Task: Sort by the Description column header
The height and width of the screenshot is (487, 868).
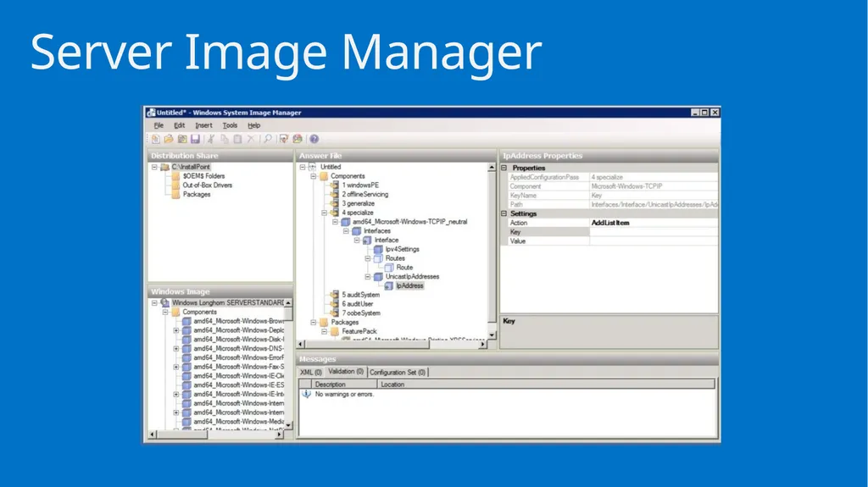Action: click(344, 384)
